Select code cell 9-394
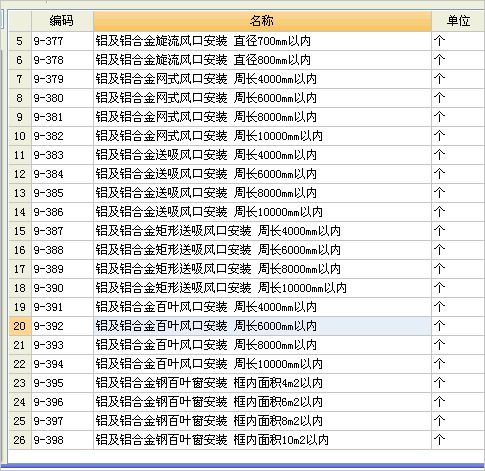 click(62, 364)
